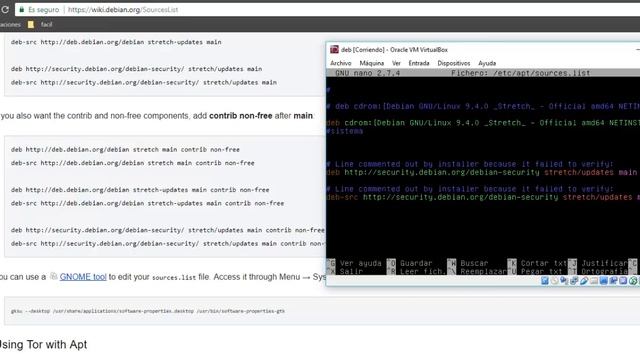Click the optical disc icon in VirtualBox status bar
Image resolution: width=640 pixels, height=360 pixels.
point(555,280)
